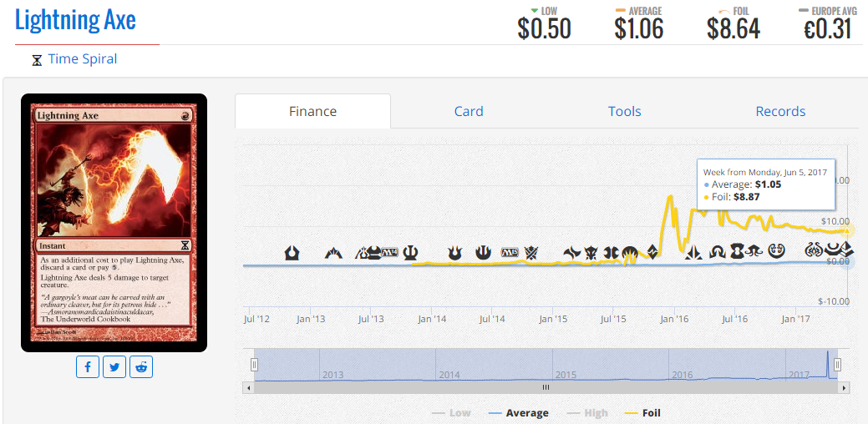Screen dimensions: 868x424
Task: Click the Eldritch Moon tentacle symbol
Action: (754, 251)
